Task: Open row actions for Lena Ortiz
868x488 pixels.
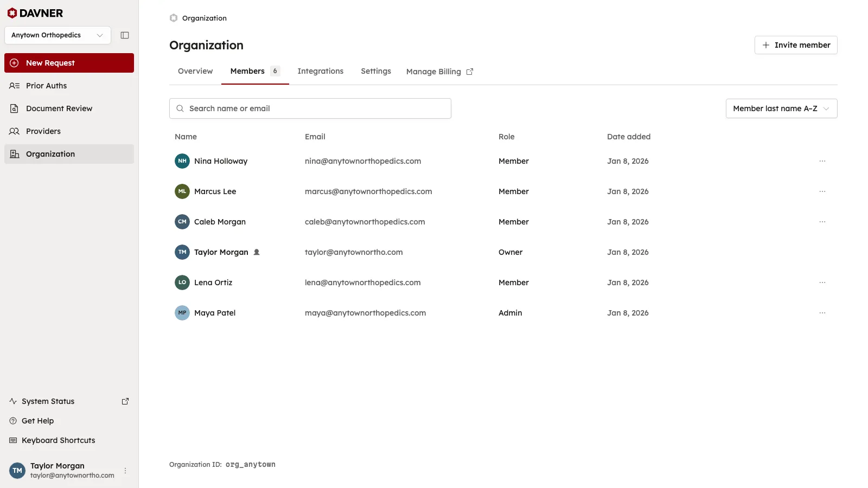Action: point(822,282)
